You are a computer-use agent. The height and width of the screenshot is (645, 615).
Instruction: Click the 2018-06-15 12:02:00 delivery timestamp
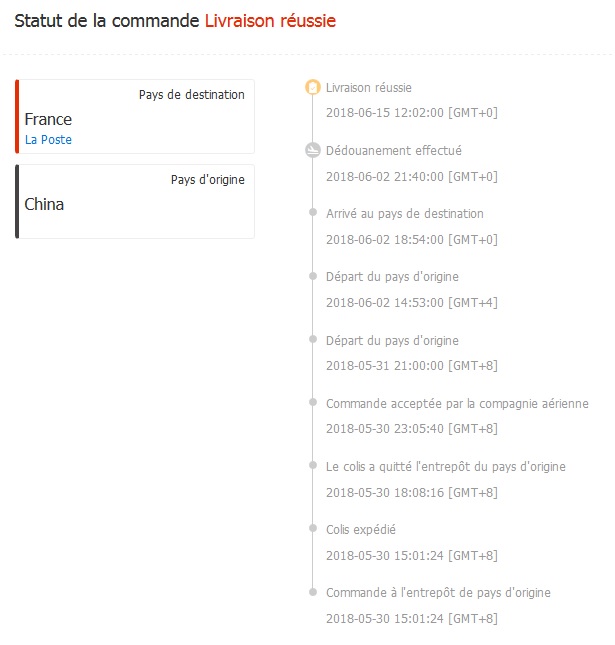(411, 112)
